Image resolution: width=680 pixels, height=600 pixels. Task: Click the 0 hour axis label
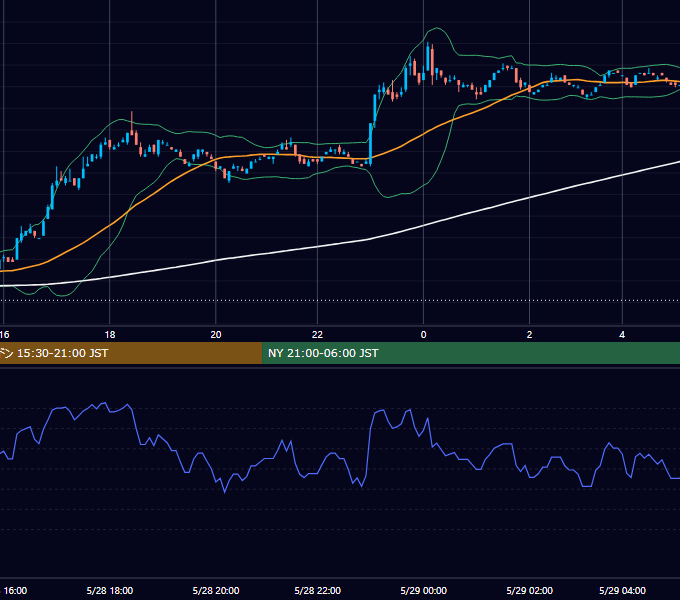tap(423, 335)
